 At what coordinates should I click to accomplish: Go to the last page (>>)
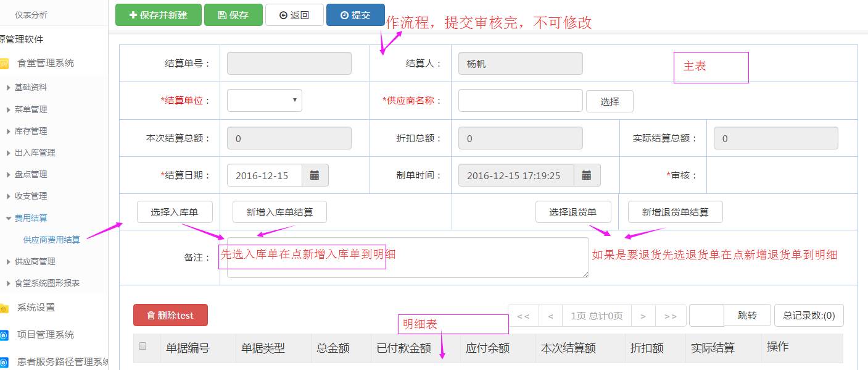tap(671, 316)
